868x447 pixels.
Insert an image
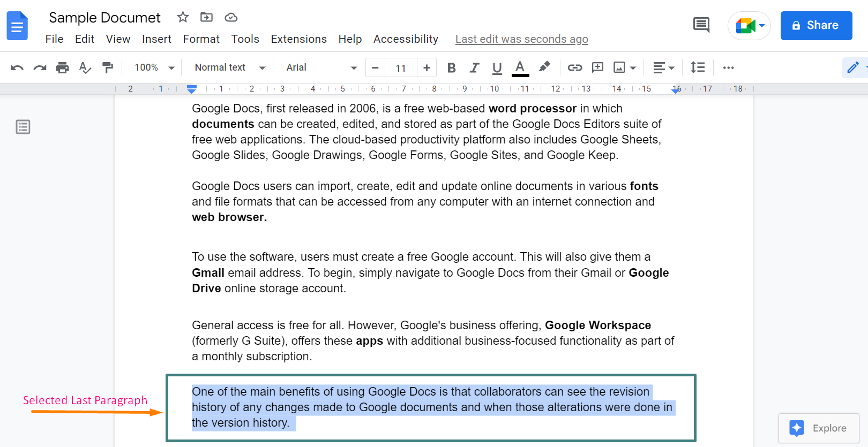(x=619, y=67)
